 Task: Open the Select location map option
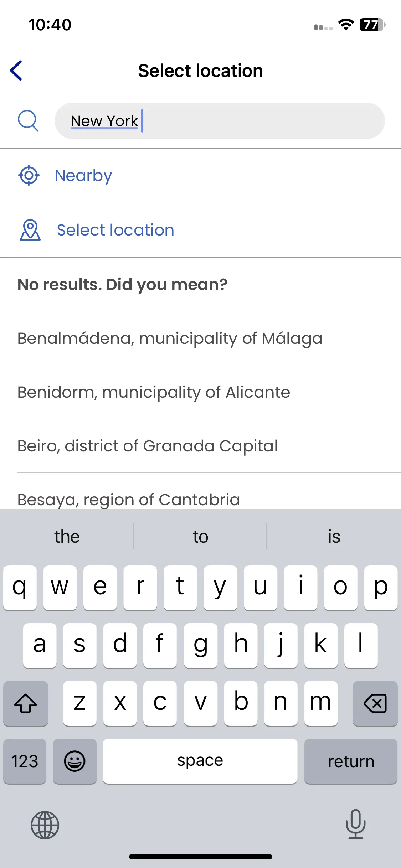coord(200,230)
